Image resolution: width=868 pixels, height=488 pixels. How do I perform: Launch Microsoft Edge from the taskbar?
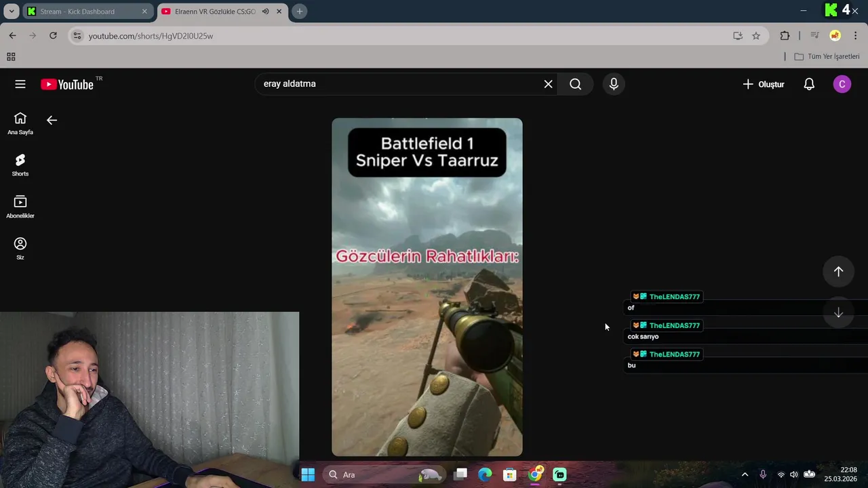pos(485,474)
